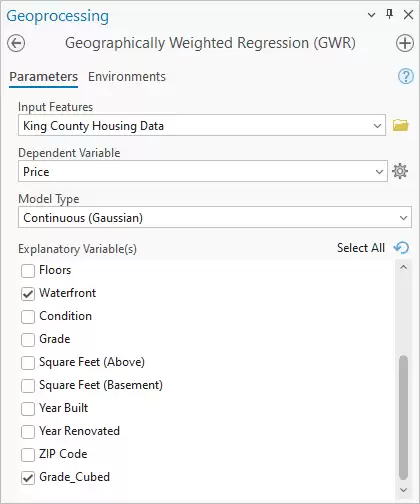Check the Square Feet (Basement) variable

(x=28, y=386)
